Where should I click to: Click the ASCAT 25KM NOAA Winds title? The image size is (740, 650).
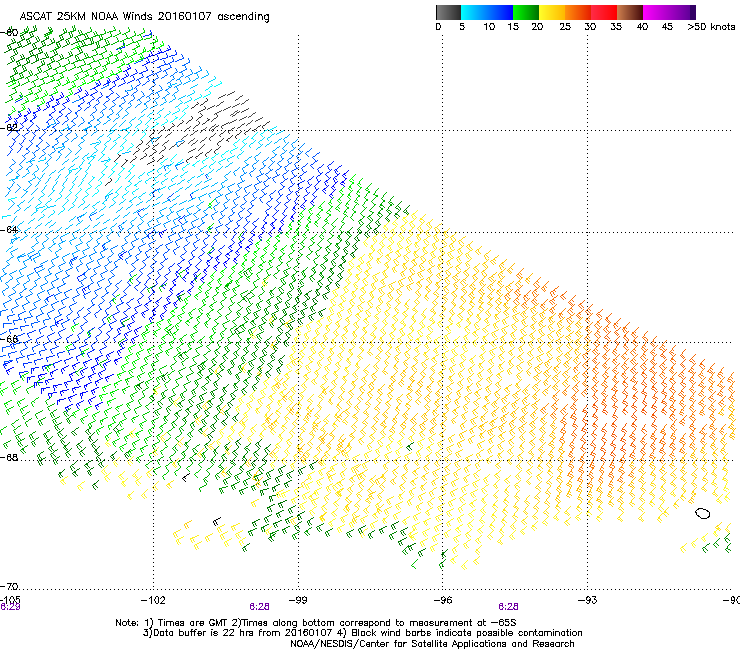pyautogui.click(x=144, y=16)
